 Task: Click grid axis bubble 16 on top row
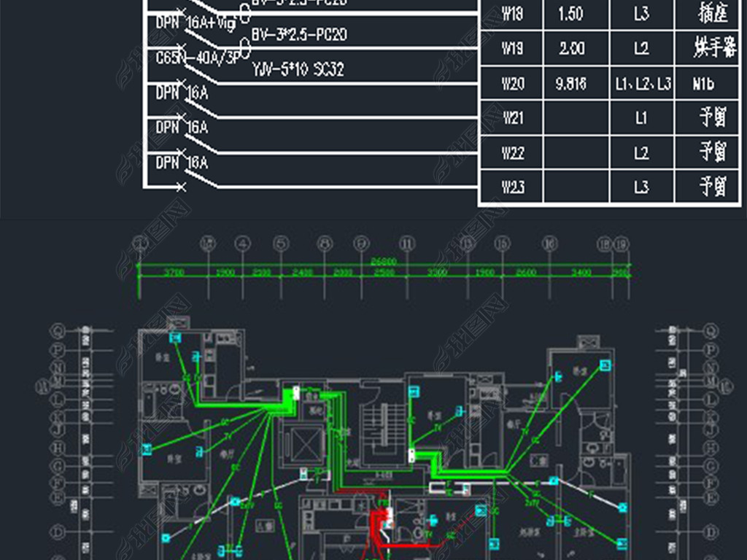[x=549, y=243]
